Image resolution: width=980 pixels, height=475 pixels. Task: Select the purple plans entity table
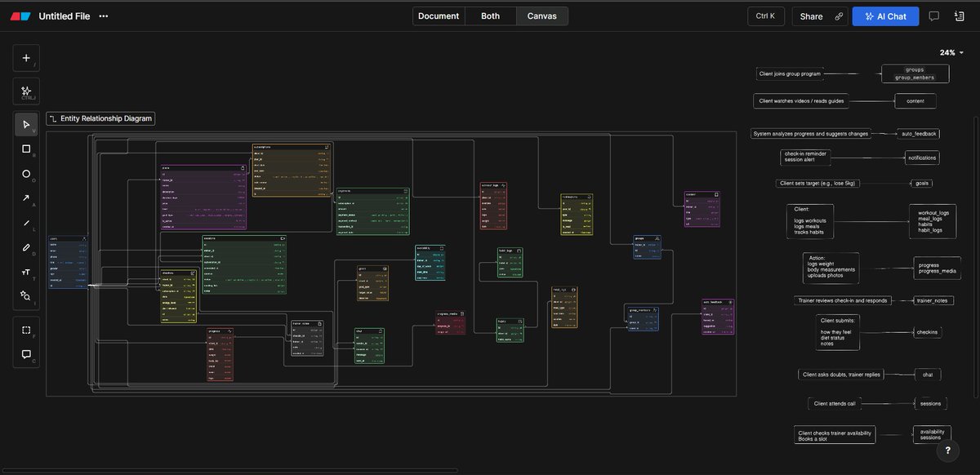coord(204,197)
